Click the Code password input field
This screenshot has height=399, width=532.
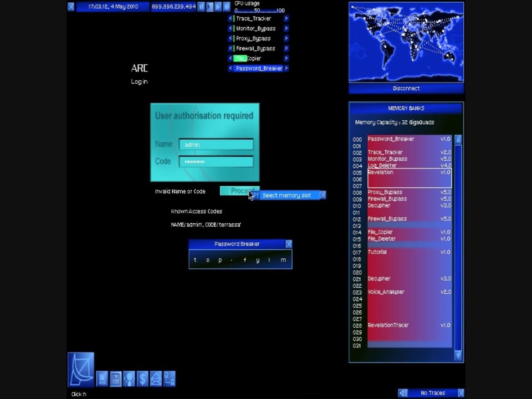(x=216, y=161)
